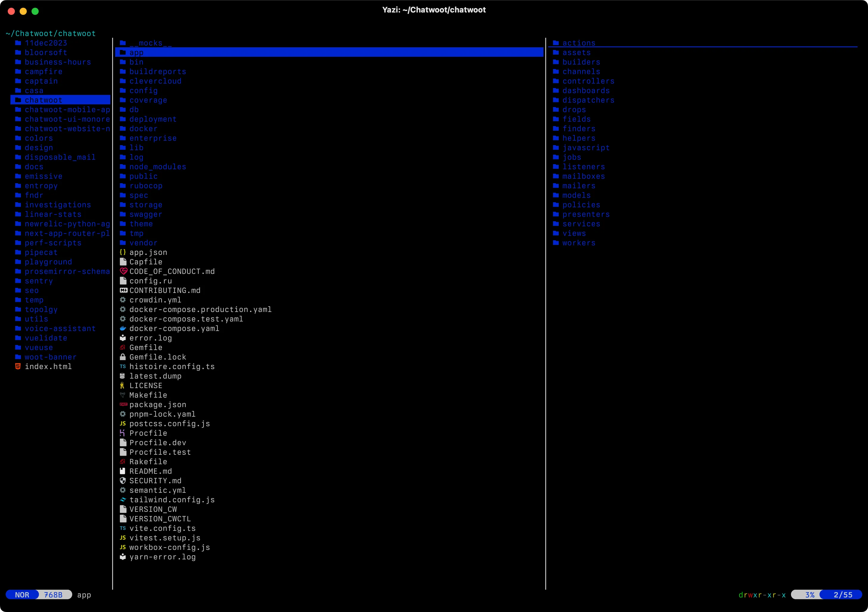868x612 pixels.
Task: Click the lock icon beside Gemfile.lock
Action: [123, 357]
